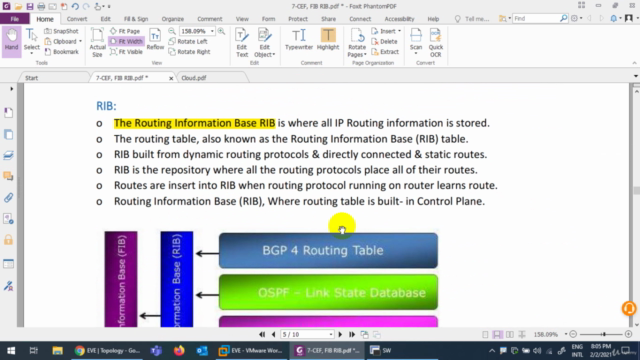This screenshot has height=360, width=640.
Task: Open the Layers sidebar panel
Action: (x=9, y=156)
